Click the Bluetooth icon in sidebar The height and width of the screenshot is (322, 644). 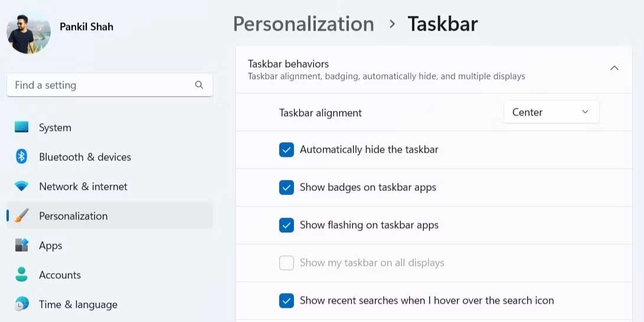tap(22, 157)
